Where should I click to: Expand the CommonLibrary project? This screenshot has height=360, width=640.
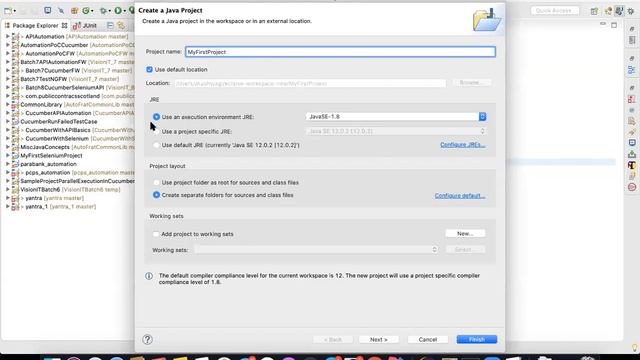pos(7,104)
